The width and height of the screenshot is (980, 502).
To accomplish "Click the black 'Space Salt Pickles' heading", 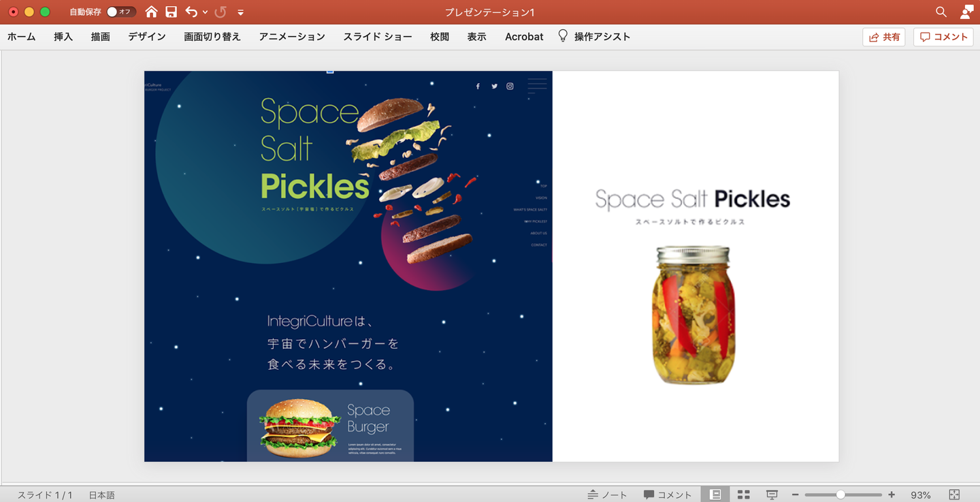I will tap(693, 200).
